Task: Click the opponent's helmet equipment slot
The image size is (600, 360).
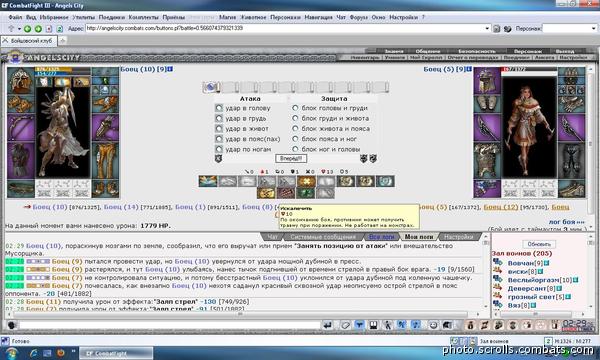Action: pos(487,81)
